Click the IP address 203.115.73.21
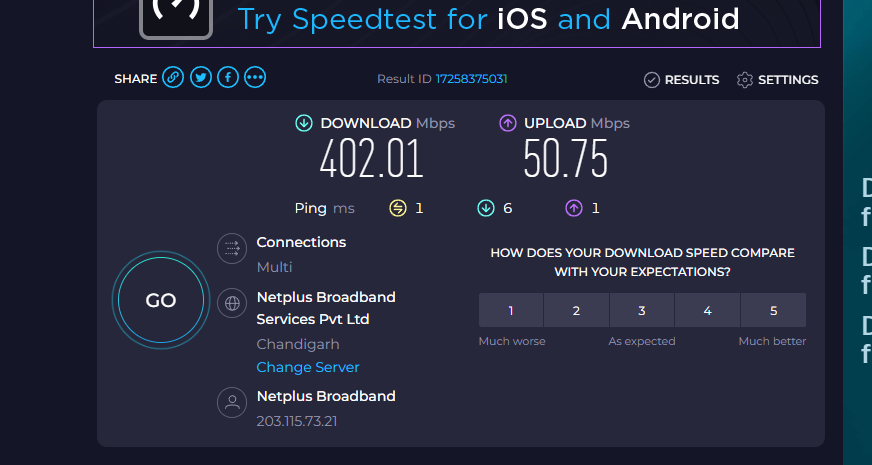872x465 pixels. (296, 421)
